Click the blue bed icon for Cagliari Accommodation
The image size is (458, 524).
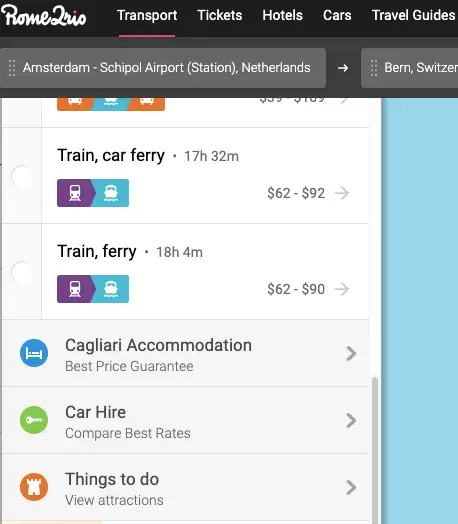pyautogui.click(x=34, y=353)
